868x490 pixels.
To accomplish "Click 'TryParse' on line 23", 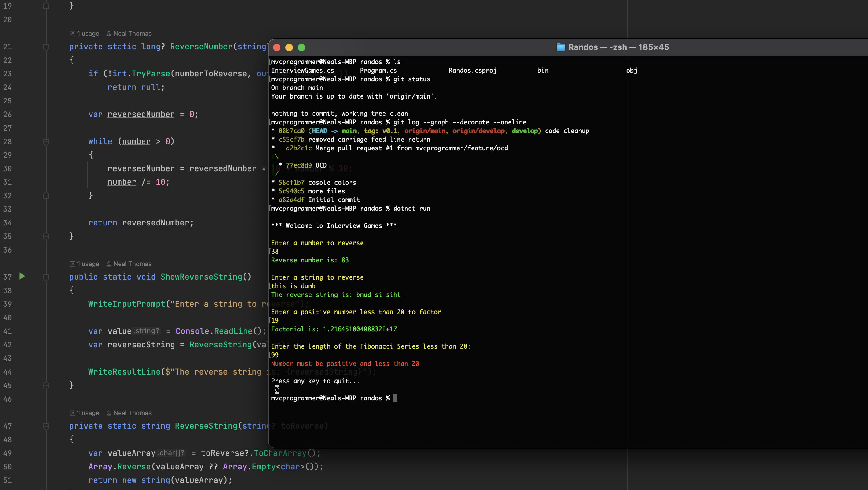I will pos(151,74).
